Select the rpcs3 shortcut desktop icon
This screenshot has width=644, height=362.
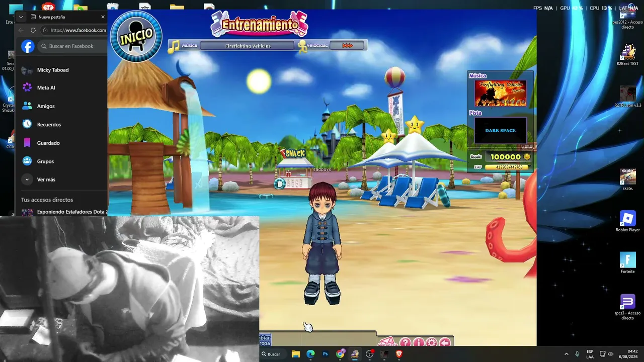pos(627,307)
